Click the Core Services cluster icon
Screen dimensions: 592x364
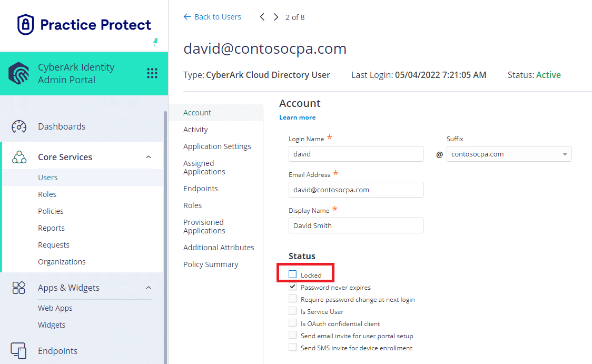pyautogui.click(x=19, y=157)
